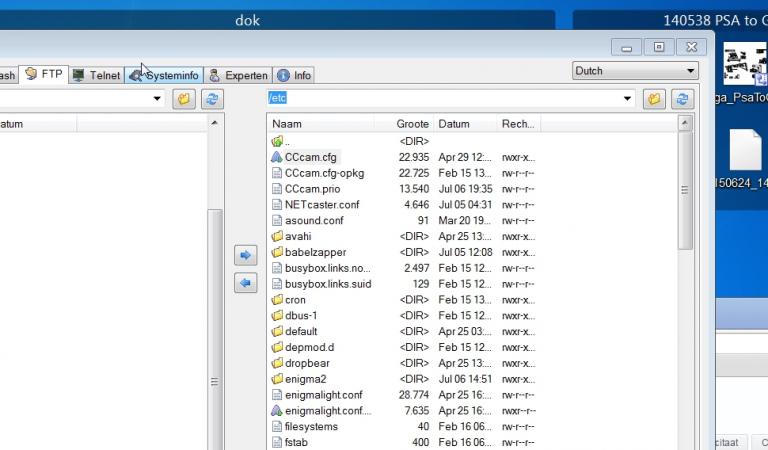Image resolution: width=768 pixels, height=450 pixels.
Task: Click in the /etc path input field
Action: click(x=440, y=99)
